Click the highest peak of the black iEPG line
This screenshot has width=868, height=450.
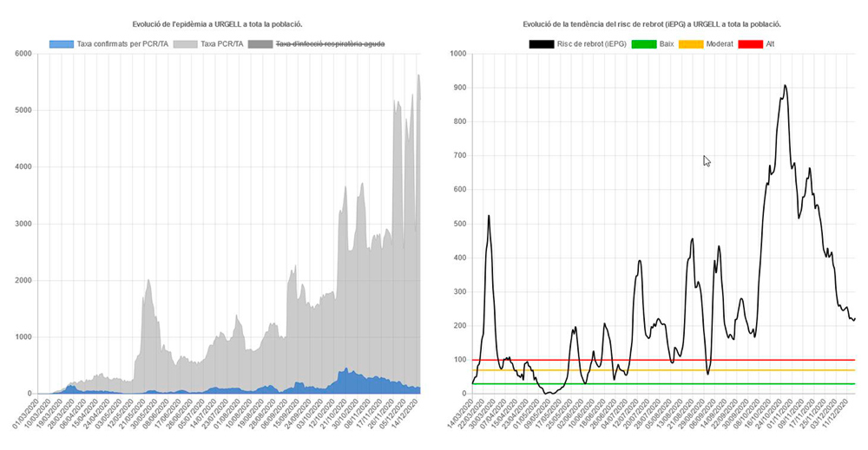point(785,85)
